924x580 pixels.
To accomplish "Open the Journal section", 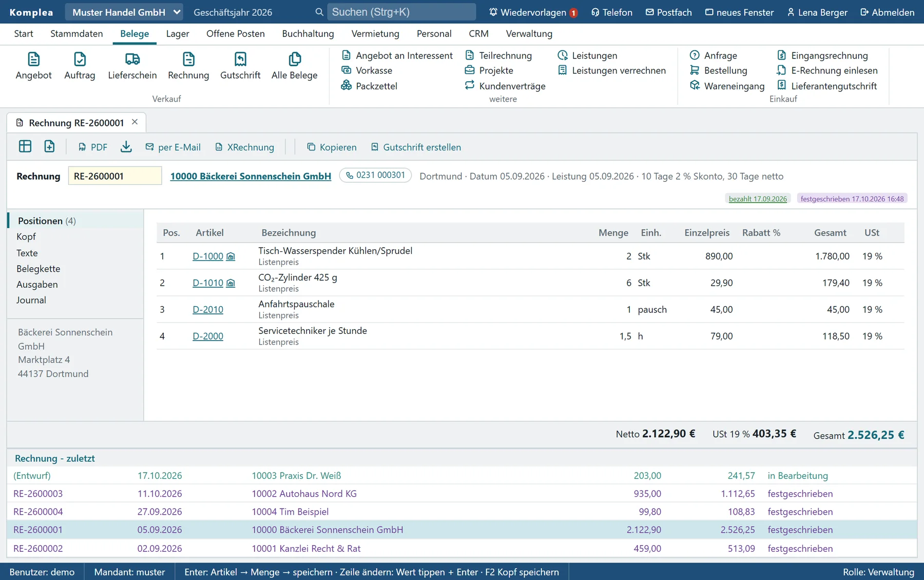I will point(31,300).
